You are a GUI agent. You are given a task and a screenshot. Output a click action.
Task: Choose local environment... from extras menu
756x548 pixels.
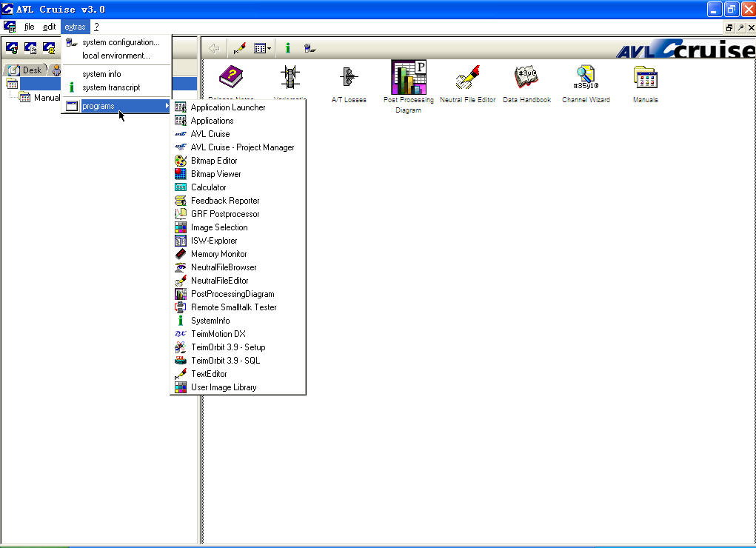click(x=117, y=56)
